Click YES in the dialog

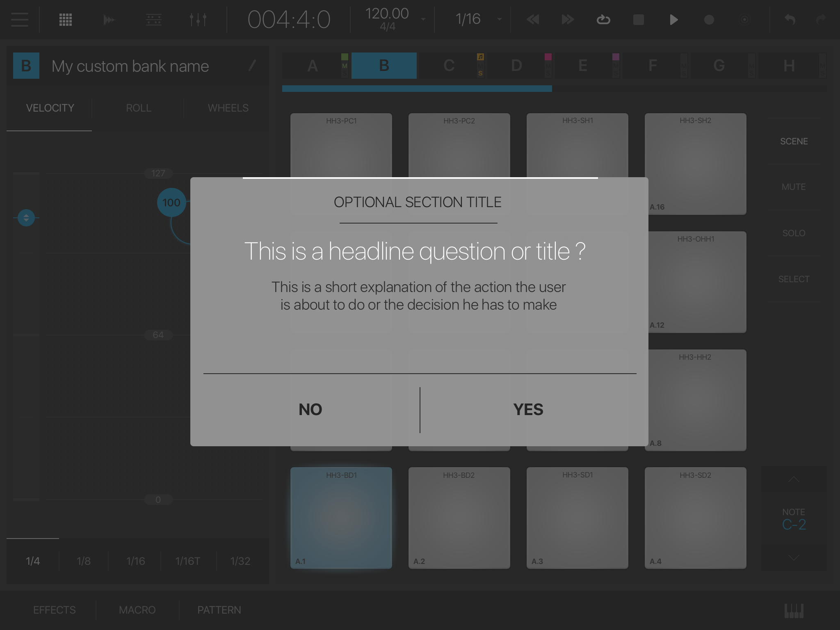click(x=528, y=409)
